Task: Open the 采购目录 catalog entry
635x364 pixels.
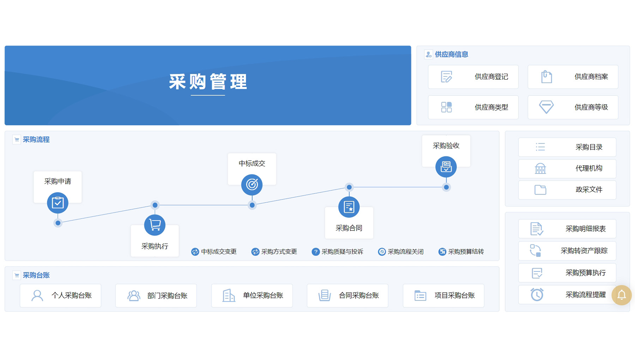Action: pyautogui.click(x=567, y=147)
